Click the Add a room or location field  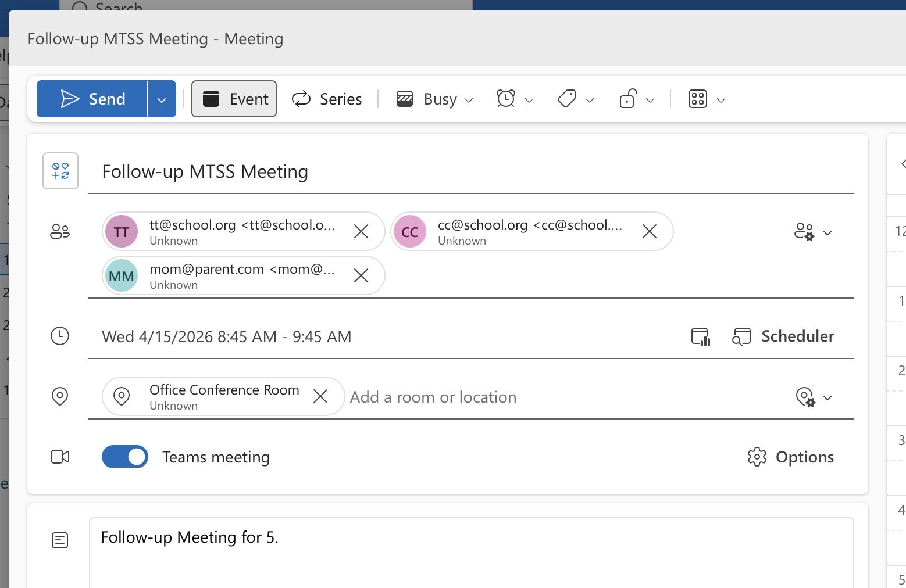click(433, 397)
